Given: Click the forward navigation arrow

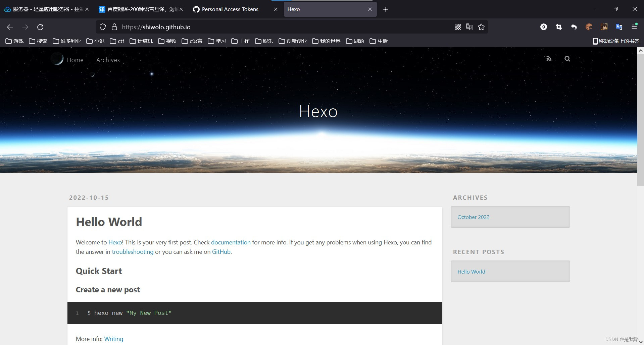Looking at the screenshot, I should (x=25, y=27).
